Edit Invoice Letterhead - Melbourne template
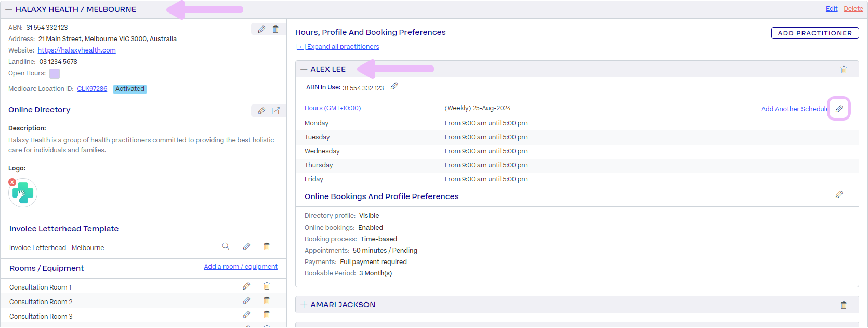 (x=246, y=246)
